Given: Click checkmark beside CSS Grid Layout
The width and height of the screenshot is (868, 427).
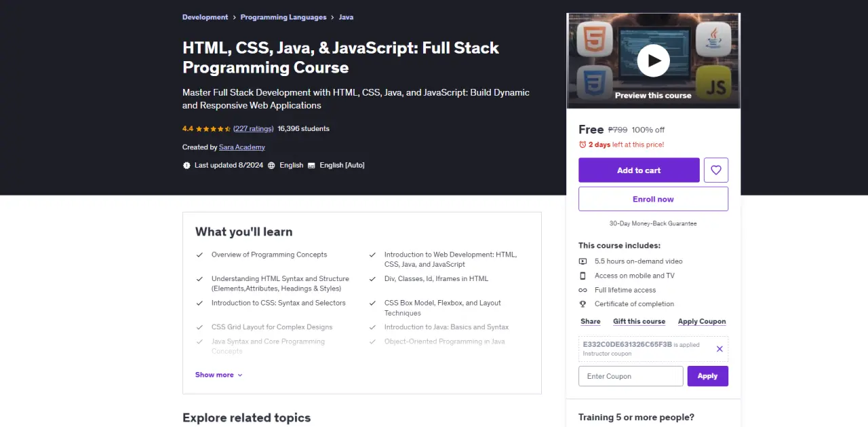Looking at the screenshot, I should pyautogui.click(x=199, y=327).
